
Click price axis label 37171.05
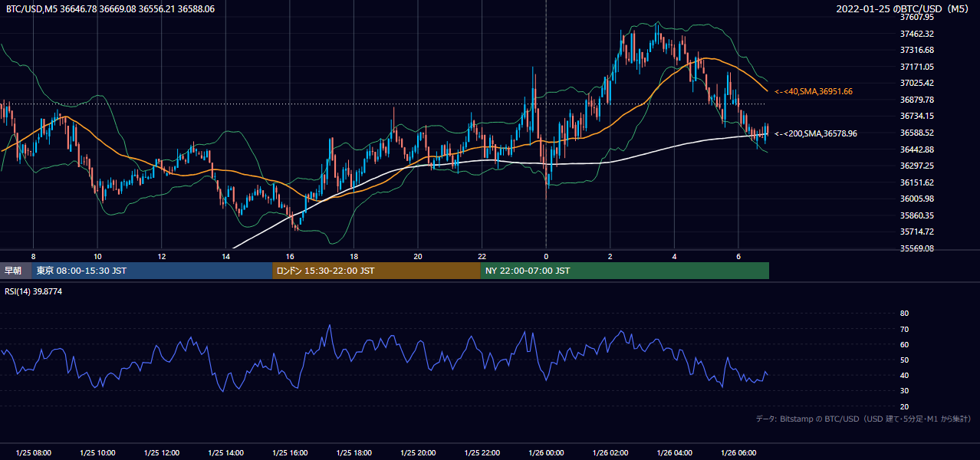point(917,67)
